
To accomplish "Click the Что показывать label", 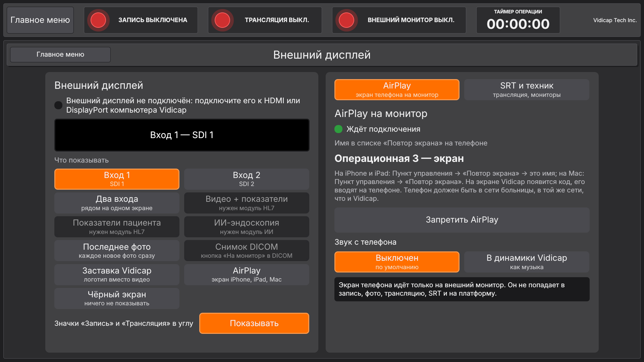I will pos(82,160).
